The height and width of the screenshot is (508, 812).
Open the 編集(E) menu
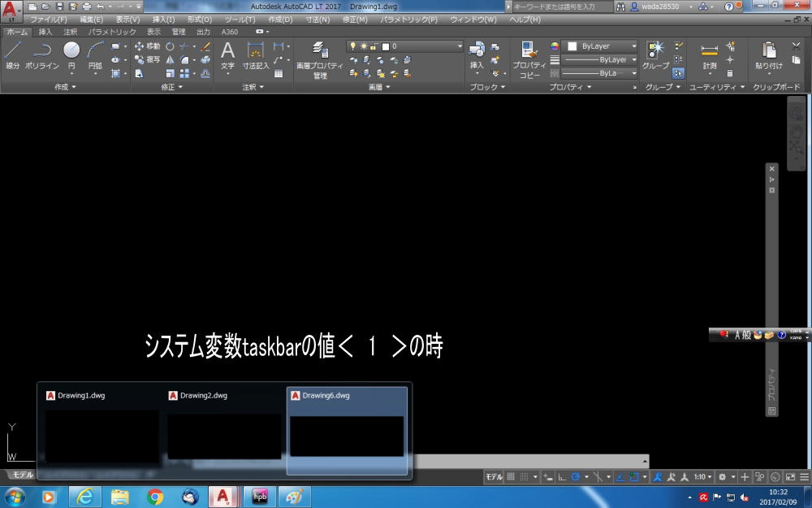point(91,20)
